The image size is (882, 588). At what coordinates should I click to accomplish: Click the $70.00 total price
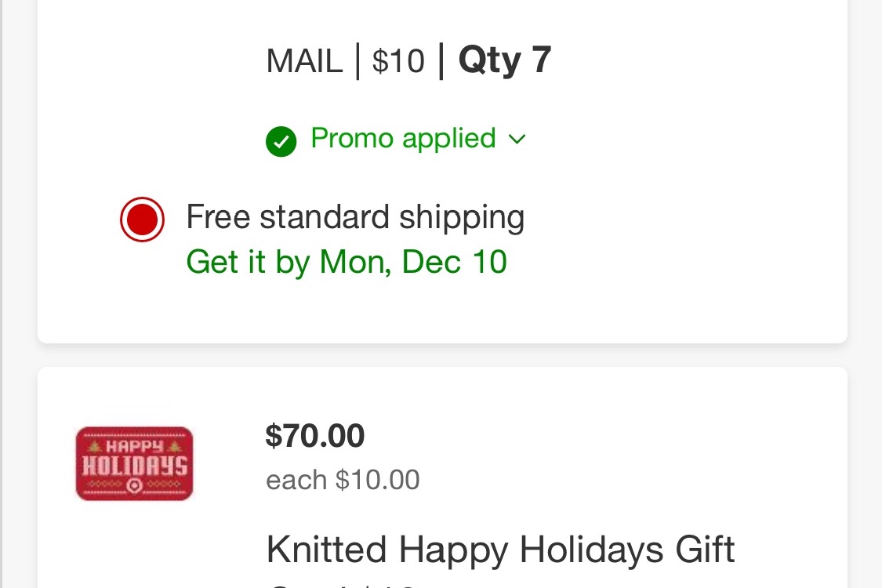(315, 436)
